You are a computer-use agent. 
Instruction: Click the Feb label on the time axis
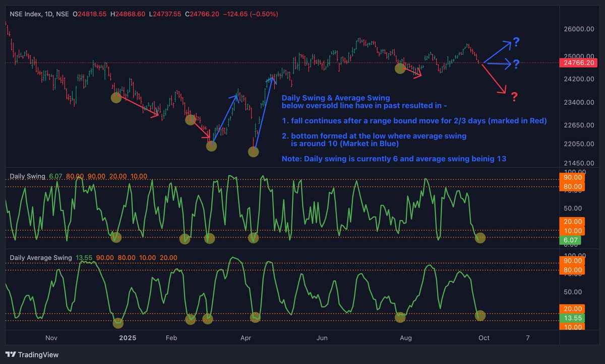pyautogui.click(x=171, y=338)
